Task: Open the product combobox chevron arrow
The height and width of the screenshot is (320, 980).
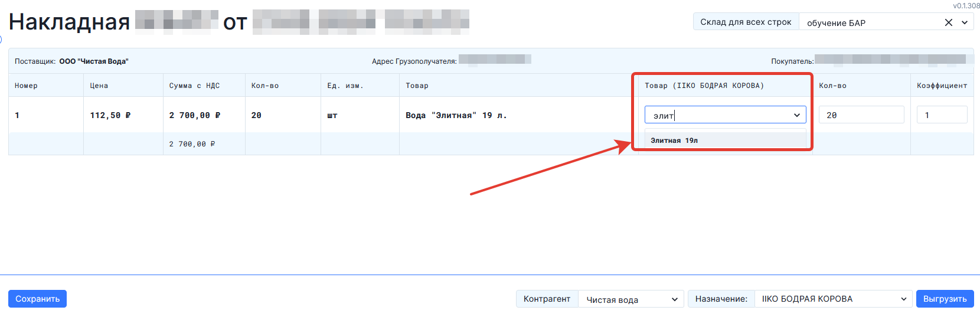Action: 796,115
